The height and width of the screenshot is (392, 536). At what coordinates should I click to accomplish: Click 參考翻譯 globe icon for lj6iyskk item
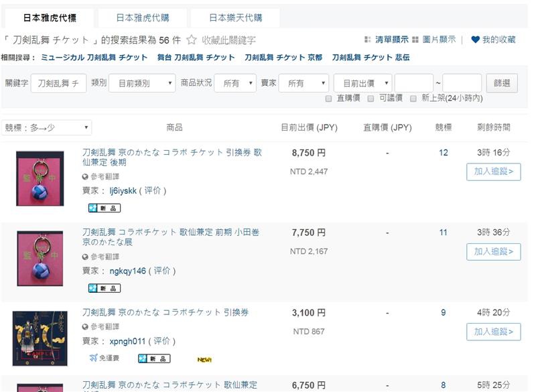[x=85, y=177]
